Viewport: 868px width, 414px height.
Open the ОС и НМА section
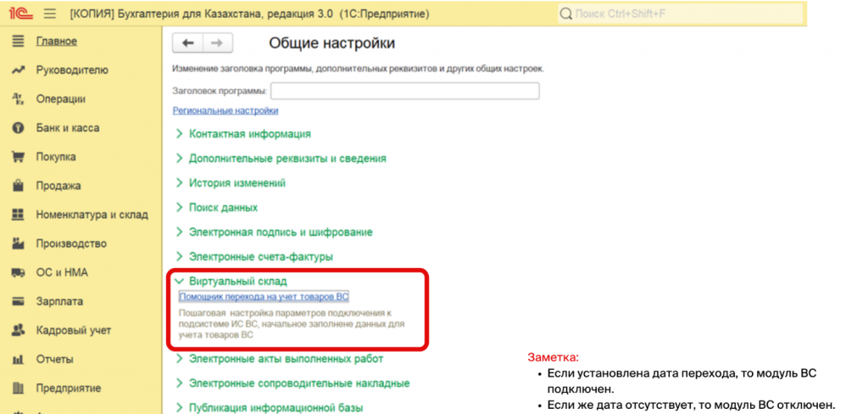[x=62, y=272]
